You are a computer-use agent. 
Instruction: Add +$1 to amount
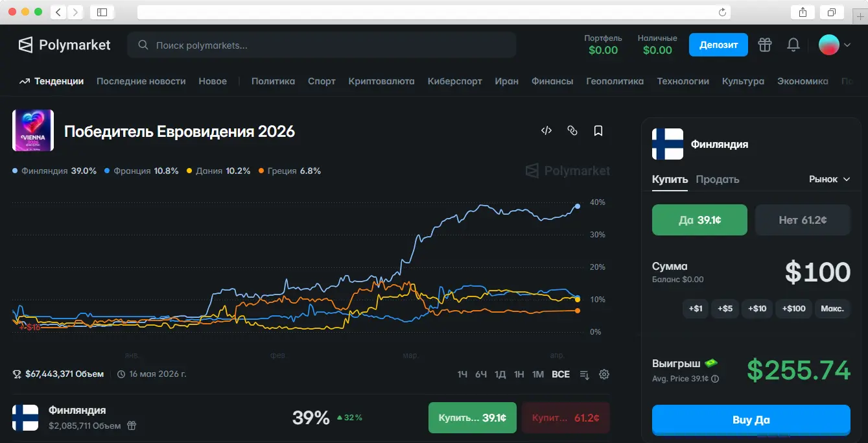coord(696,309)
